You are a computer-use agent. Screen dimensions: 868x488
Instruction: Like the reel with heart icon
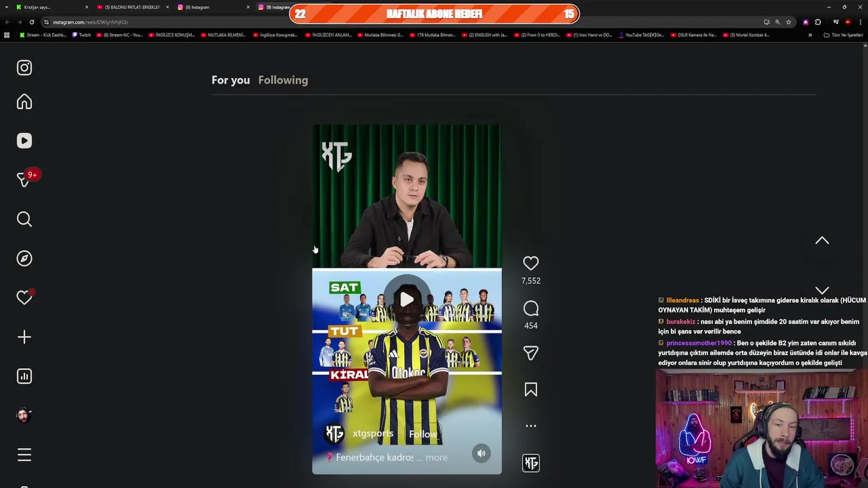[531, 263]
